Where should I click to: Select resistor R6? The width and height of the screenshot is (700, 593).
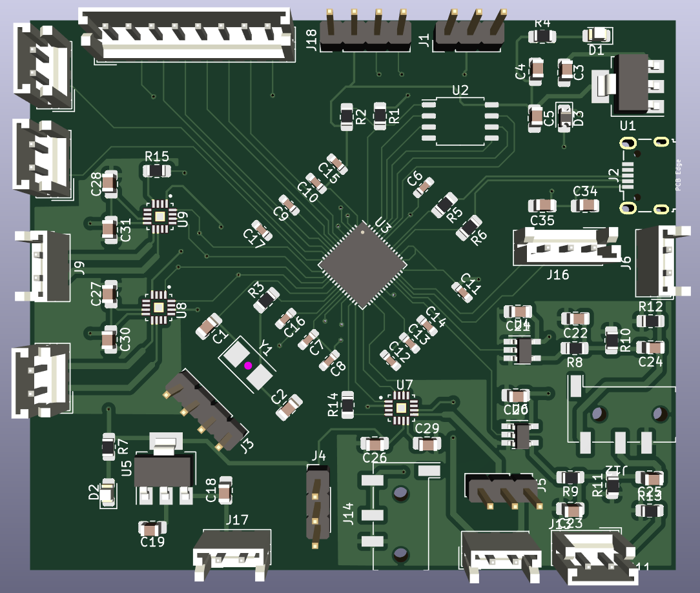[469, 228]
